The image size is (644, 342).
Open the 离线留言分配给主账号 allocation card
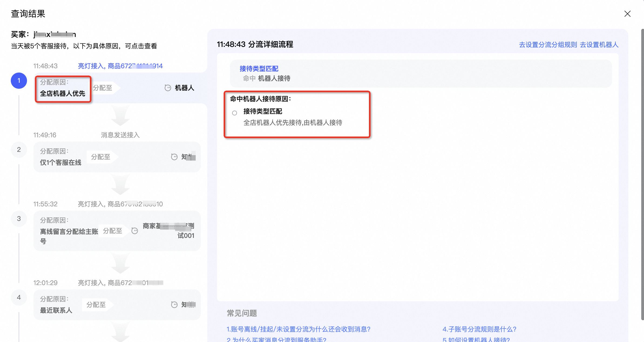(117, 231)
